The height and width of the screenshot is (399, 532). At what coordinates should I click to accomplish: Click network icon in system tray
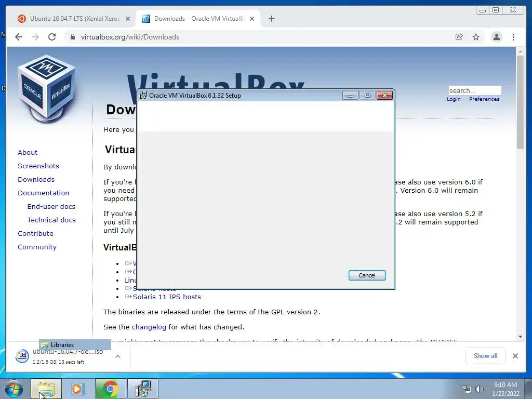(467, 389)
